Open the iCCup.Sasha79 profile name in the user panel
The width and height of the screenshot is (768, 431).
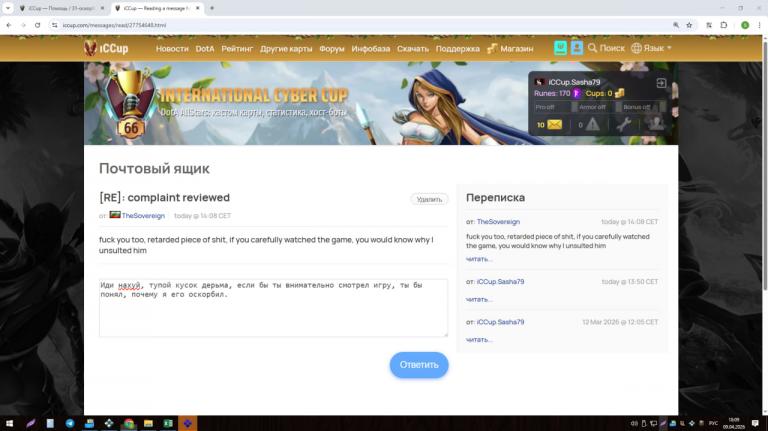coord(574,82)
